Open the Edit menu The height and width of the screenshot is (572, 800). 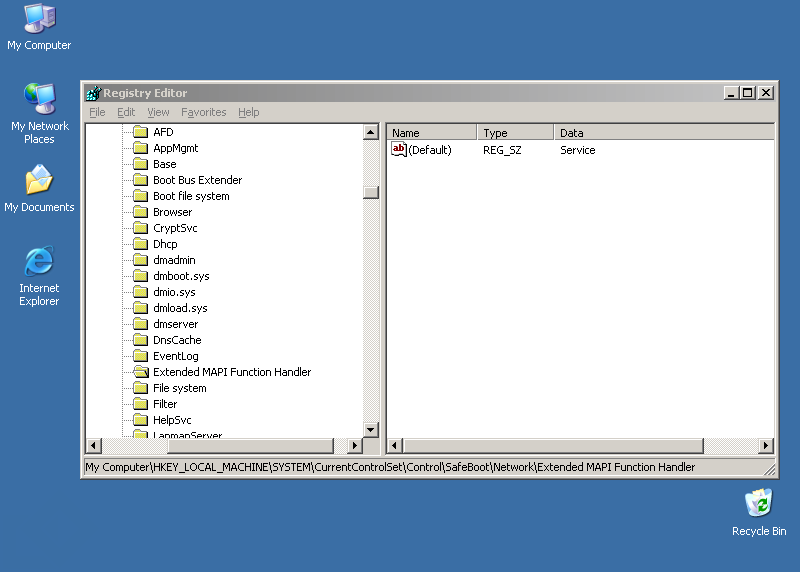coord(126,112)
